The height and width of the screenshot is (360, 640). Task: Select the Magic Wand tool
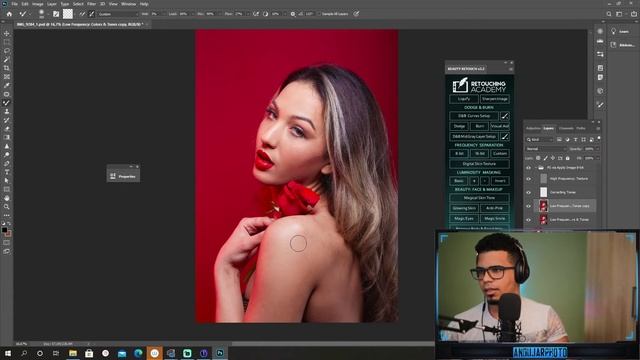pos(7,60)
